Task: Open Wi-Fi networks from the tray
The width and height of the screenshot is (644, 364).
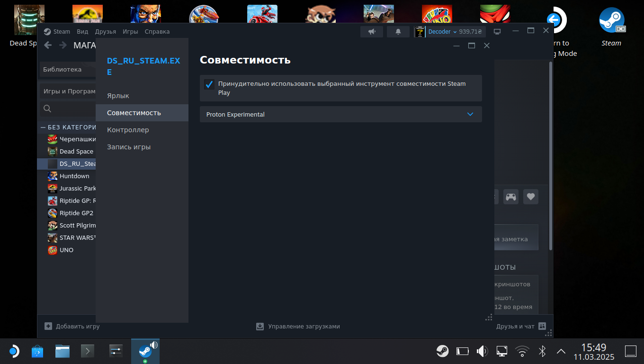Action: click(522, 351)
